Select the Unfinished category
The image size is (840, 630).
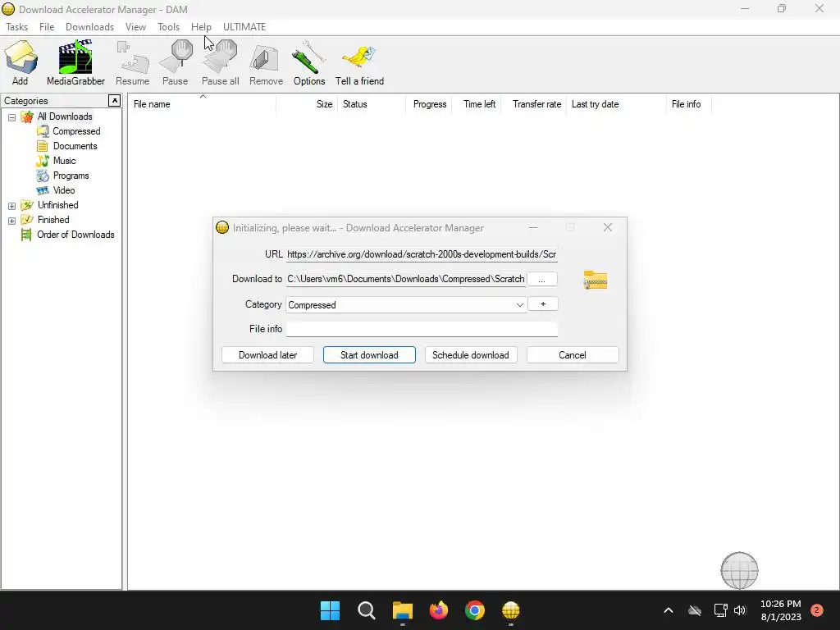click(58, 205)
